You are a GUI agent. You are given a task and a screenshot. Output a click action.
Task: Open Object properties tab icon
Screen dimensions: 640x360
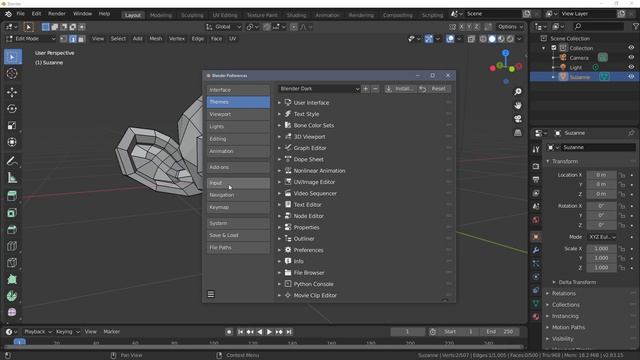point(536,237)
